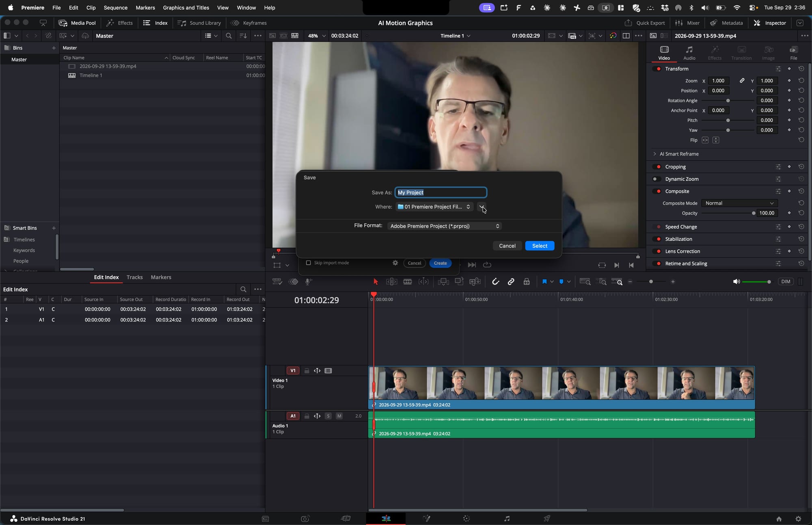This screenshot has width=812, height=525.
Task: Switch to the Fusion page
Action: point(426,519)
